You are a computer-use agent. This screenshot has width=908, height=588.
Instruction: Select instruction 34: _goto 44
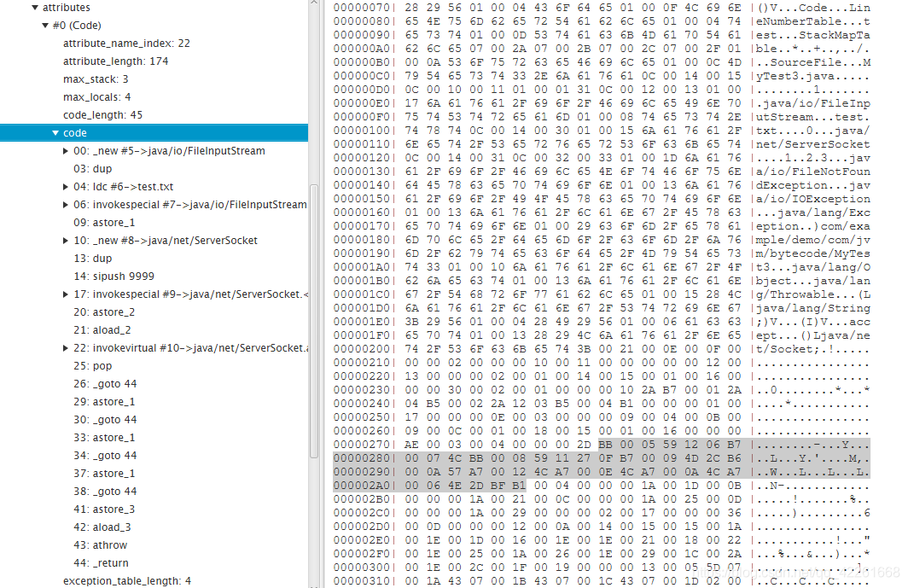point(105,456)
